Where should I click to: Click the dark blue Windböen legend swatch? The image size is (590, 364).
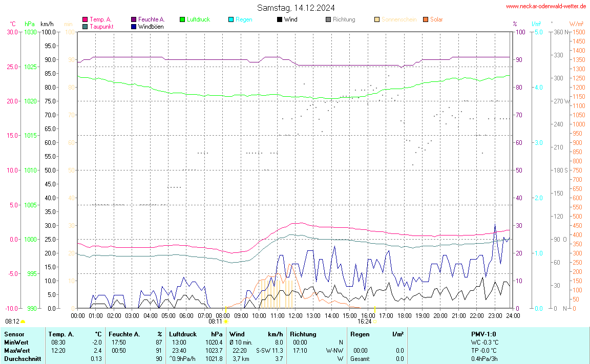pyautogui.click(x=134, y=26)
